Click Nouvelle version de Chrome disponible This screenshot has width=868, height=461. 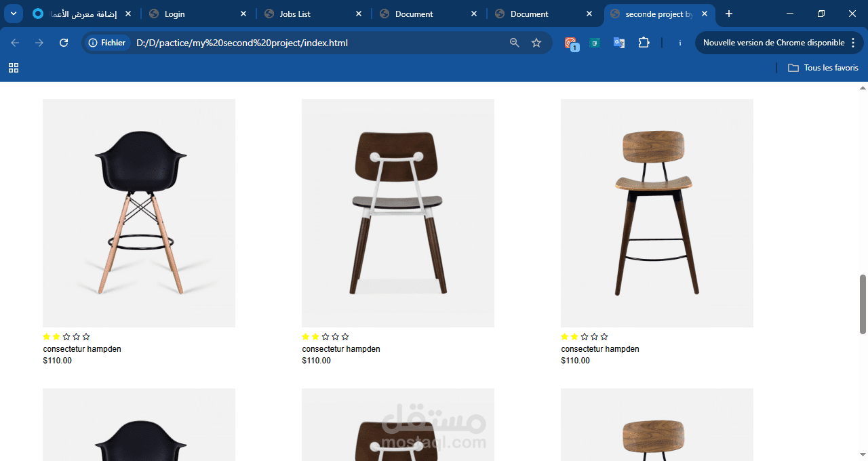pyautogui.click(x=774, y=43)
